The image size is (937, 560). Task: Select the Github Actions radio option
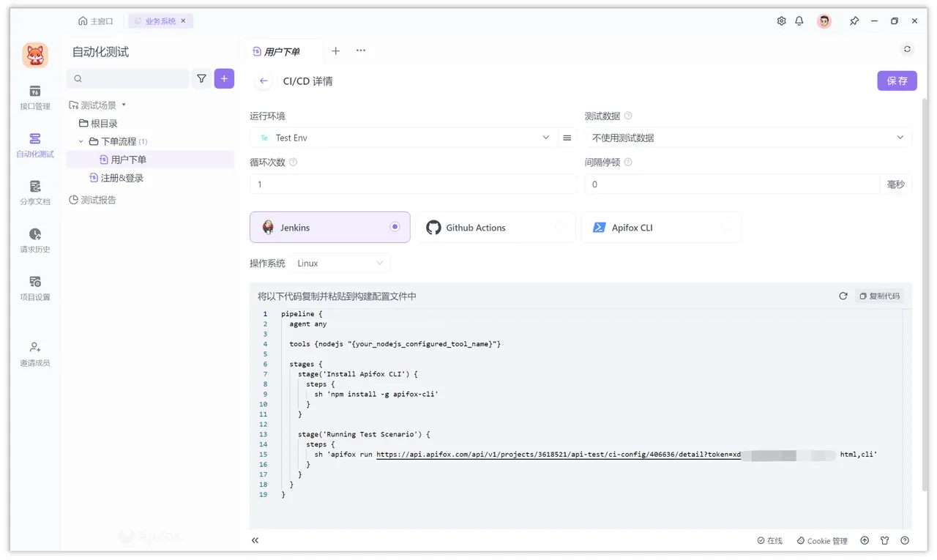tap(561, 227)
